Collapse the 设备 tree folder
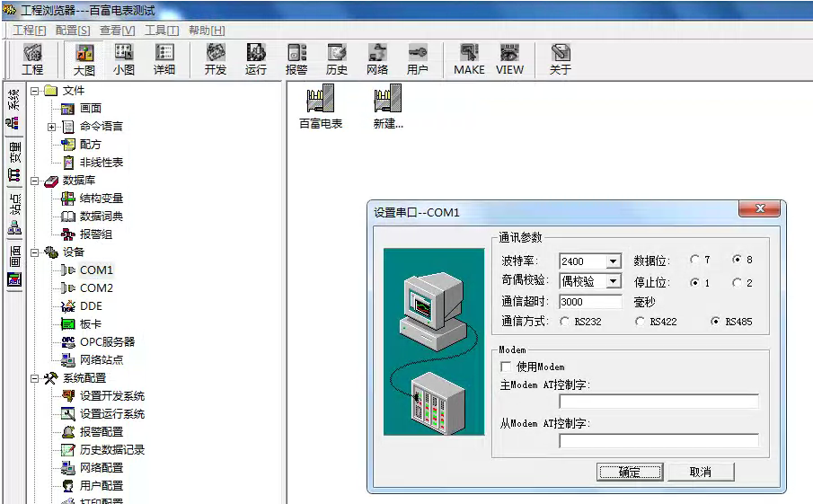This screenshot has height=504, width=813. coord(34,252)
